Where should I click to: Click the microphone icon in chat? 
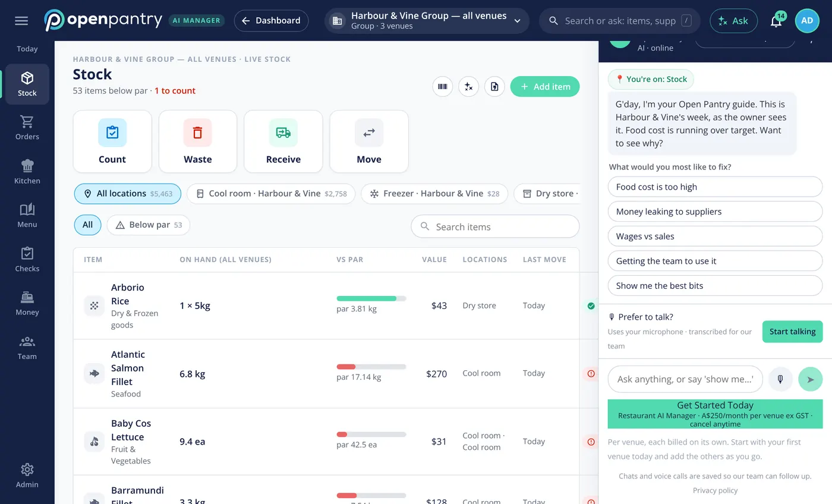[x=780, y=379]
